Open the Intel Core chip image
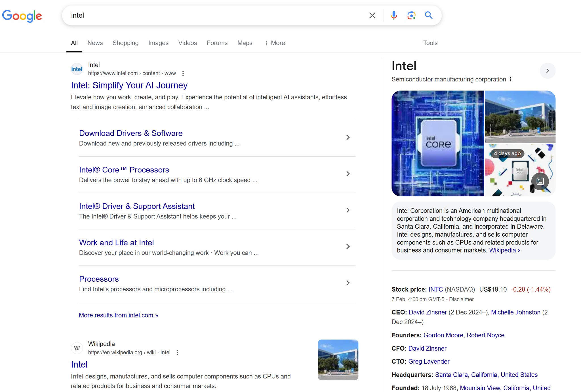Viewport: 581px width, 392px height. (438, 143)
